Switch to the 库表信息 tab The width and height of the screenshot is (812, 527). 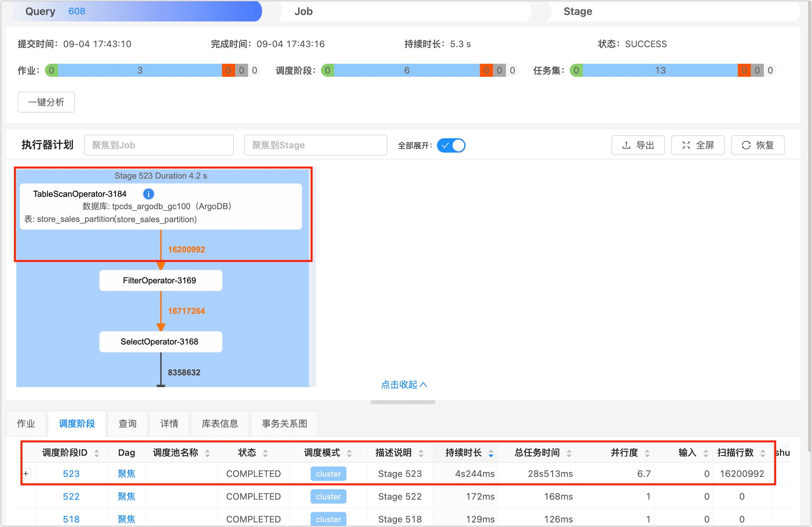(220, 424)
